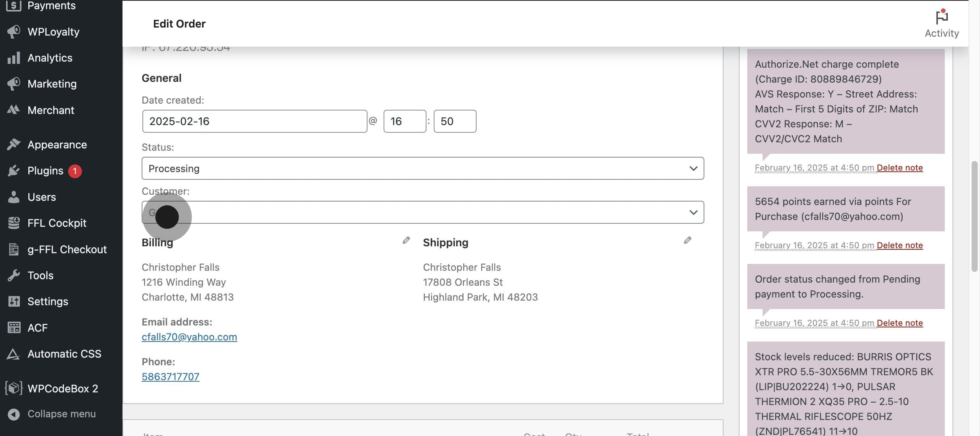Click the Activity flag icon

tap(941, 17)
